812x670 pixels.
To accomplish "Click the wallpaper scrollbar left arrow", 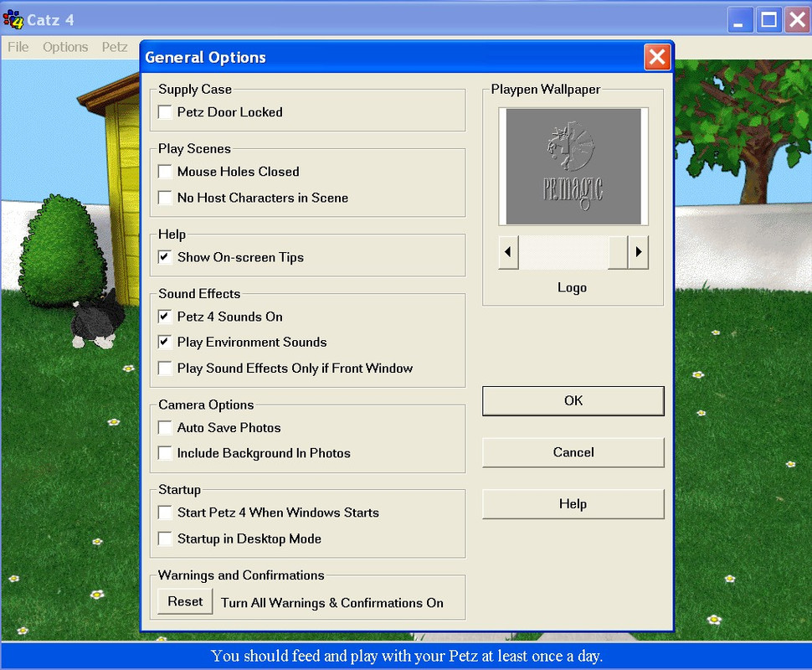I will 508,252.
